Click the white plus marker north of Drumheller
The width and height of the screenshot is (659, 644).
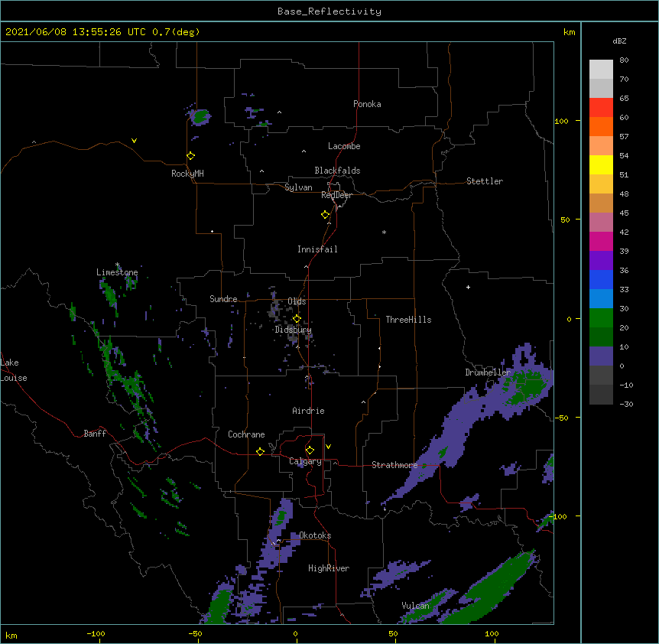(468, 287)
